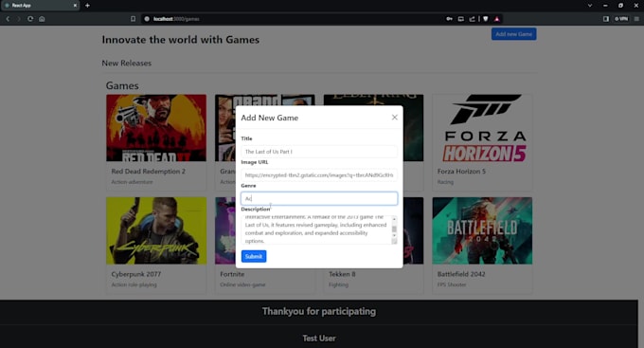Open saved passwords key icon
The width and height of the screenshot is (644, 348).
click(449, 19)
